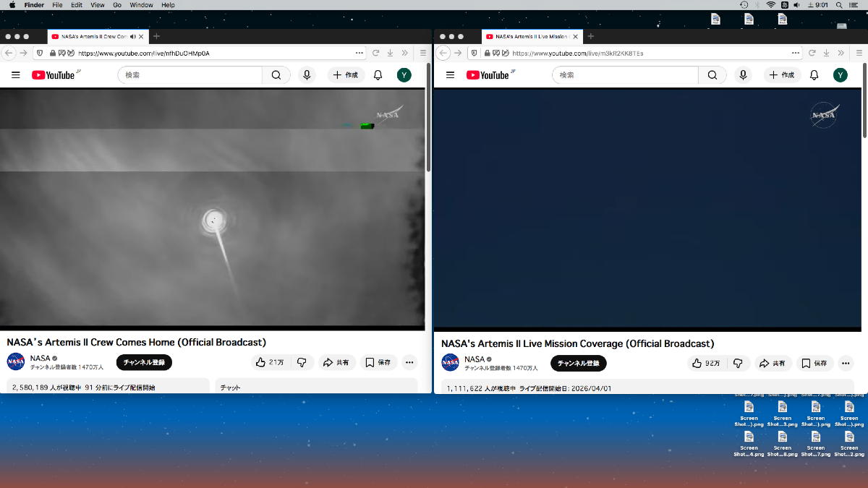The image size is (868, 488).
Task: Open NASA channel avatar in right window
Action: click(x=450, y=362)
